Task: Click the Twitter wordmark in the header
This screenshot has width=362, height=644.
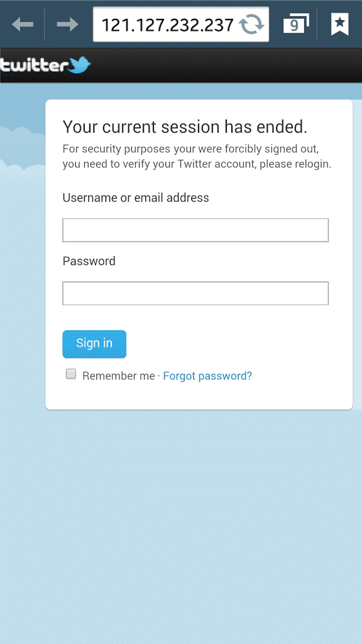Action: [34, 65]
